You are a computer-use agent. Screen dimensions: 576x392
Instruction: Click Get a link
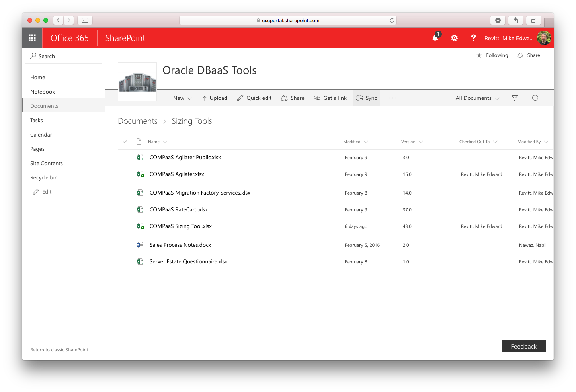point(330,98)
